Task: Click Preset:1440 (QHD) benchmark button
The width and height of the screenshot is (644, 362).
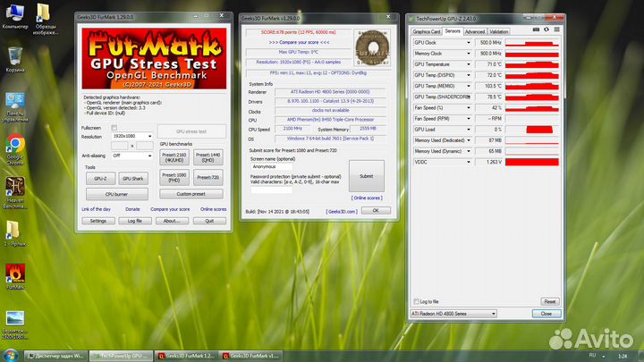Action: click(x=208, y=157)
